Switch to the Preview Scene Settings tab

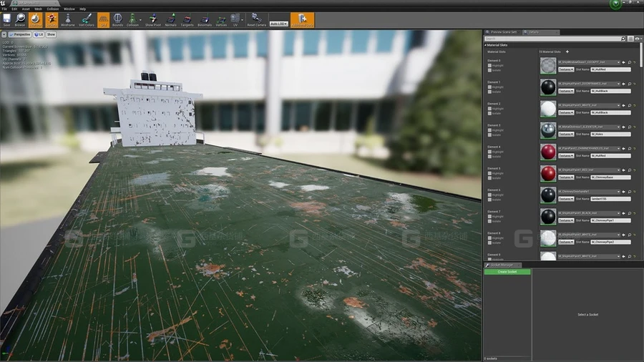502,32
